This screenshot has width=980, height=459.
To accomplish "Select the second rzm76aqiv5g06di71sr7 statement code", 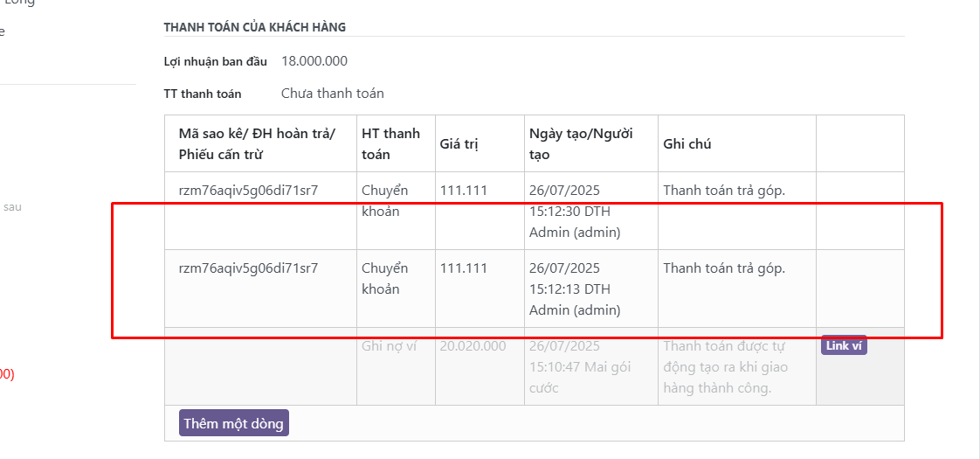I will [x=248, y=268].
